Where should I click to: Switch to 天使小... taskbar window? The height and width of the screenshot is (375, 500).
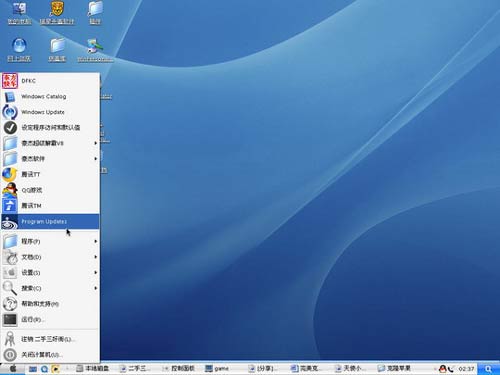click(351, 369)
